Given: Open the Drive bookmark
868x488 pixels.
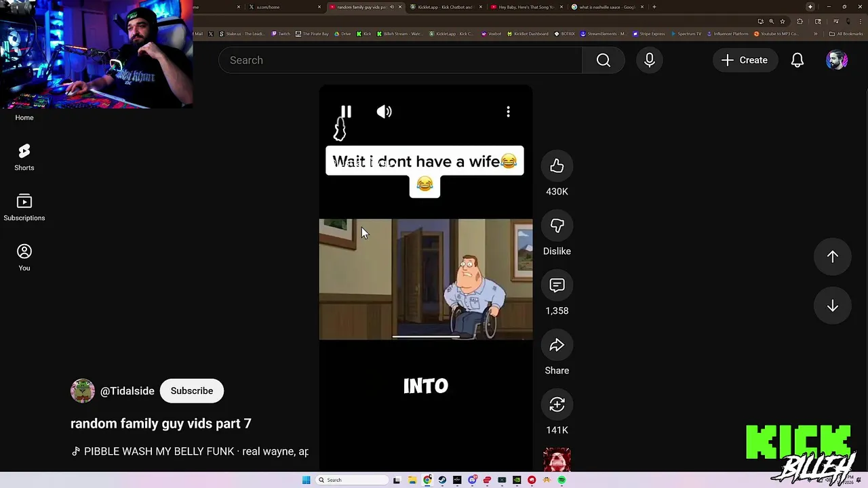Looking at the screenshot, I should 342,34.
